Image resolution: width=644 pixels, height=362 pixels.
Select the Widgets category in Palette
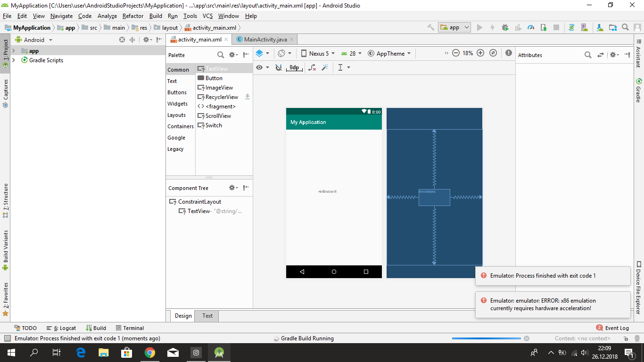tap(177, 104)
